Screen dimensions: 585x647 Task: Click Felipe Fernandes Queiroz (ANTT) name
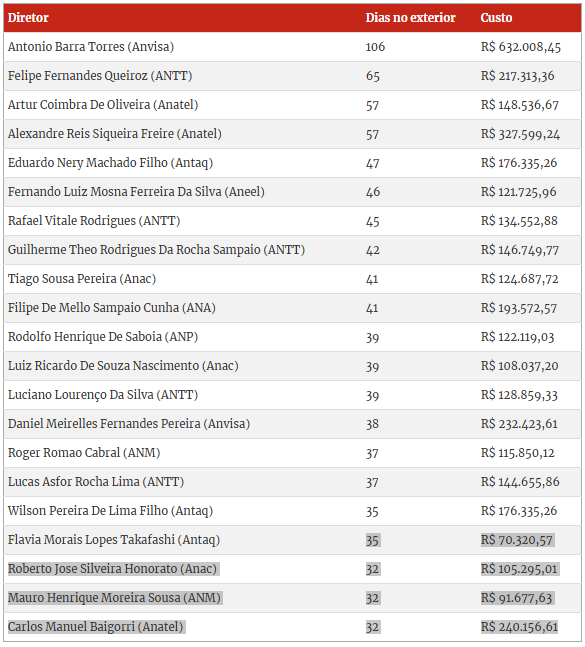(x=100, y=76)
